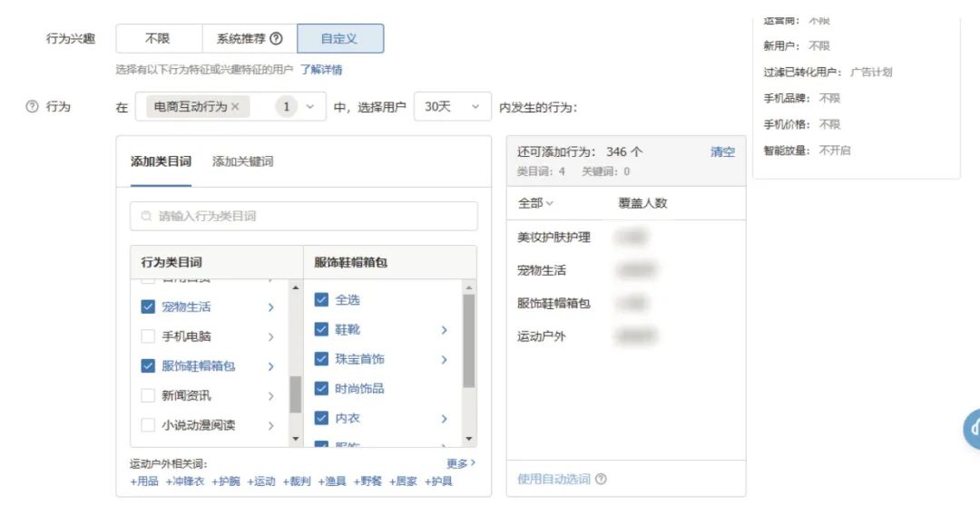Open the 全部 filter dropdown
This screenshot has height=515, width=980.
click(535, 203)
